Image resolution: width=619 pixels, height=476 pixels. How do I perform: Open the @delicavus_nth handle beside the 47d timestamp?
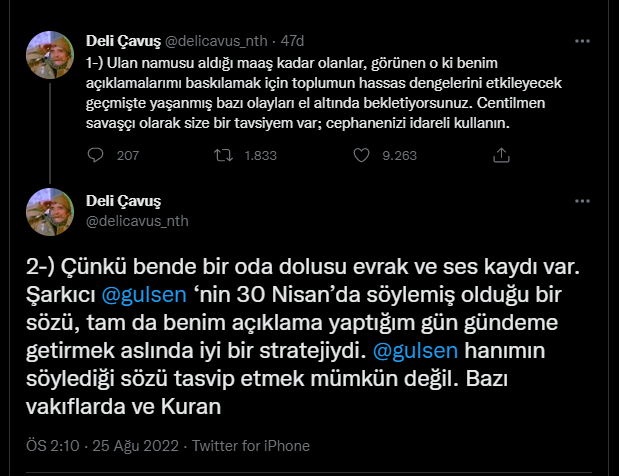[x=215, y=41]
